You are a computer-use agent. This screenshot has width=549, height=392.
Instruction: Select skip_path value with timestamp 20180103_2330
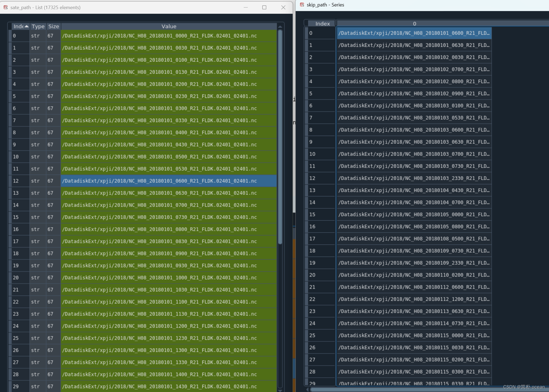pos(414,178)
